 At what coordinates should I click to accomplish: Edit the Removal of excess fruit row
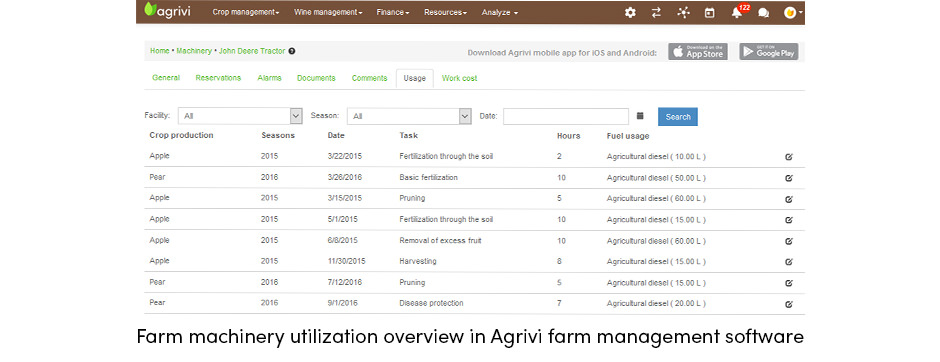coord(789,241)
